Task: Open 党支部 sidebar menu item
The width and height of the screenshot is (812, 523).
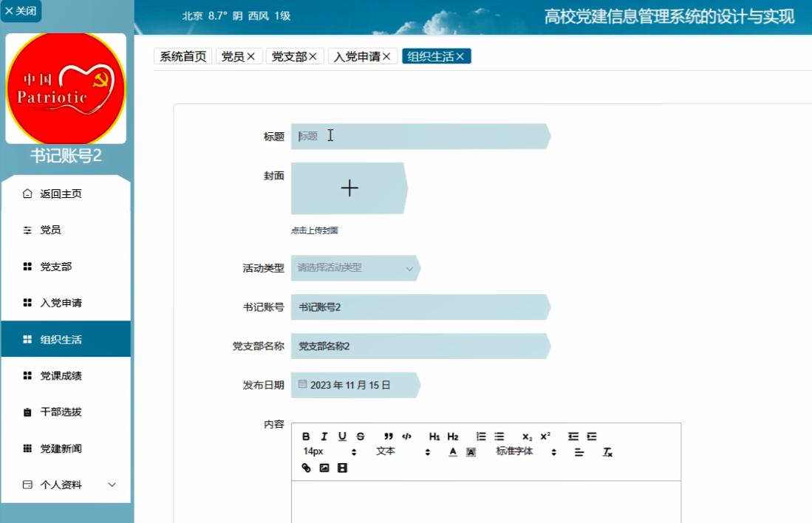Action: [66, 267]
